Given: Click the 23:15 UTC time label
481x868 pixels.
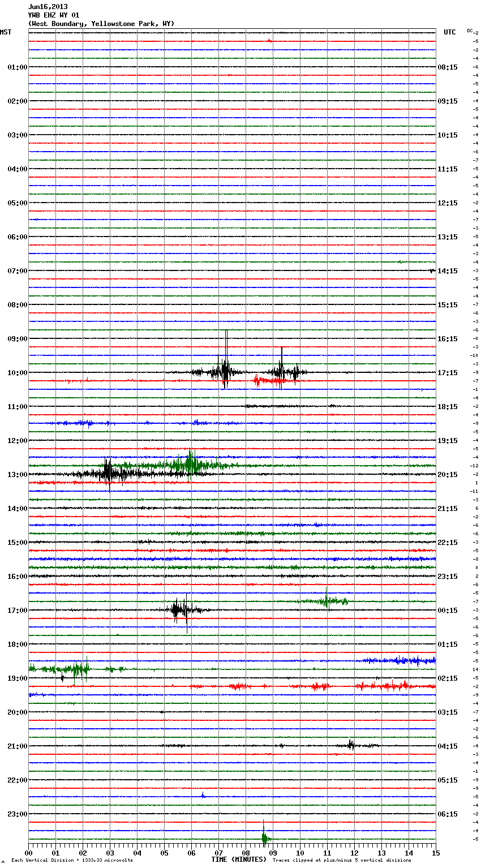Looking at the screenshot, I should click(448, 577).
